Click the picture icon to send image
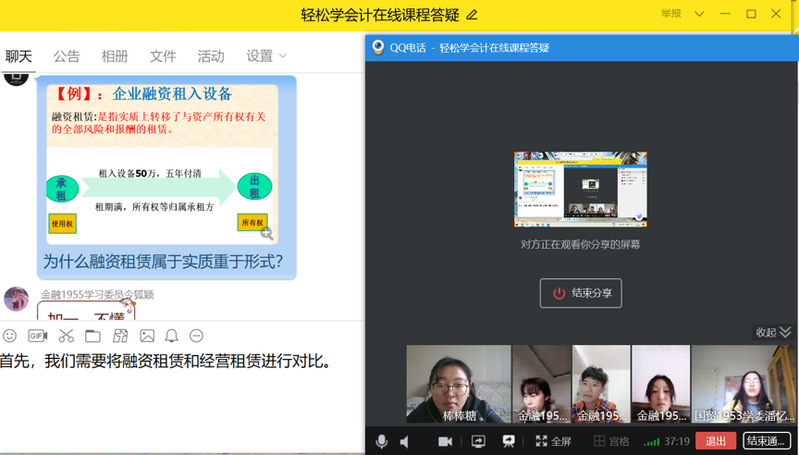Image resolution: width=799 pixels, height=455 pixels. 147,335
